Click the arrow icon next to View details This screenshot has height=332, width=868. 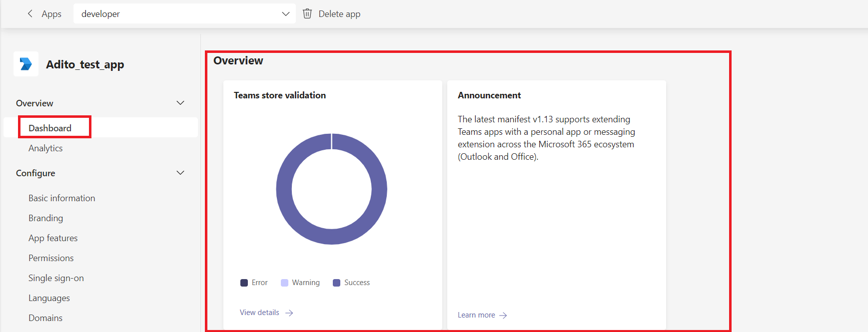click(x=289, y=313)
